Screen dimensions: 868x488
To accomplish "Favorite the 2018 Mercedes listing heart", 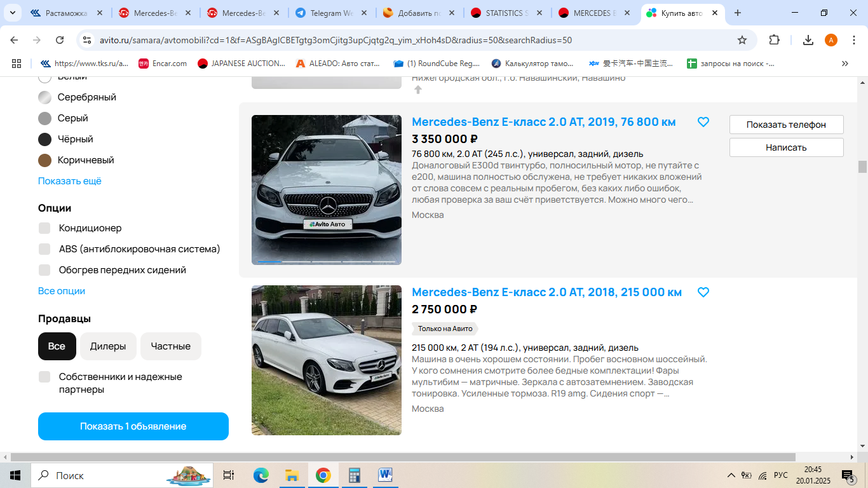I will point(703,292).
